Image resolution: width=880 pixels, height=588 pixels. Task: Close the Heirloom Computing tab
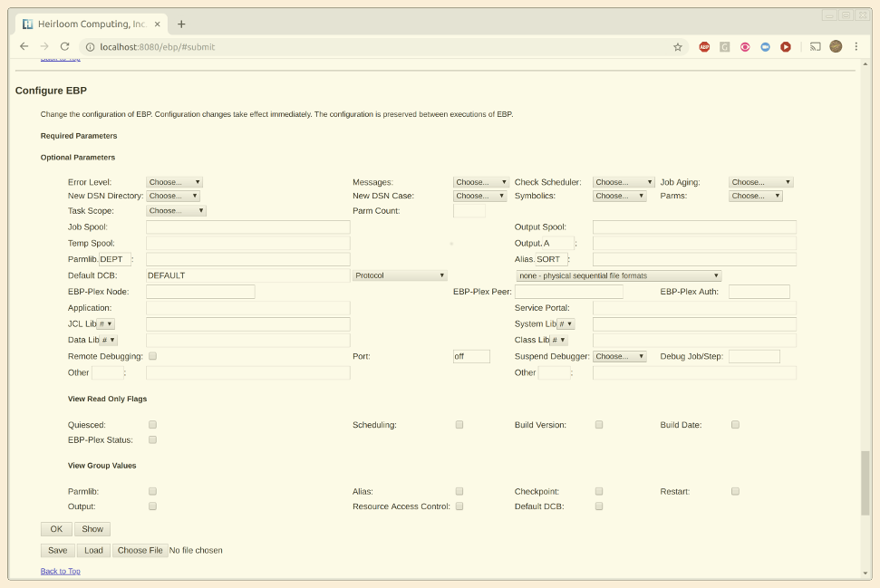point(157,24)
